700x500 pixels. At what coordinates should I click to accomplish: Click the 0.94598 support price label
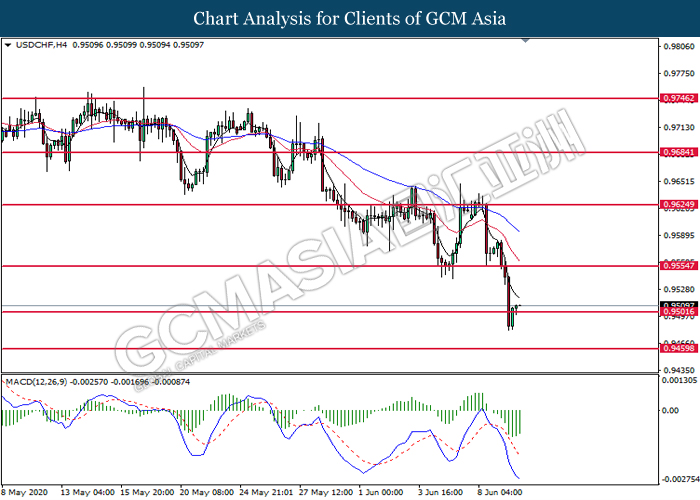(679, 348)
